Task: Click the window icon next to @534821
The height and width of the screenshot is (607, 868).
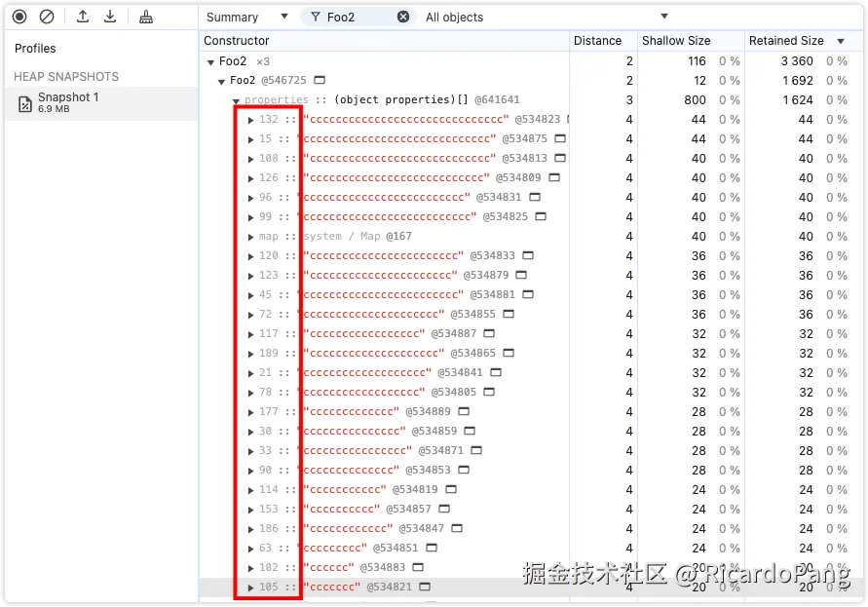Action: coord(425,587)
